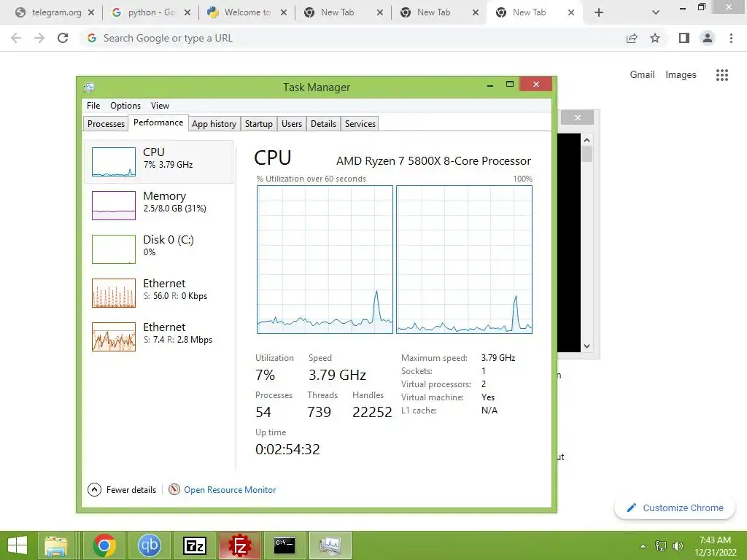The height and width of the screenshot is (560, 747).
Task: Click scroll down arrow in background window
Action: (x=587, y=346)
